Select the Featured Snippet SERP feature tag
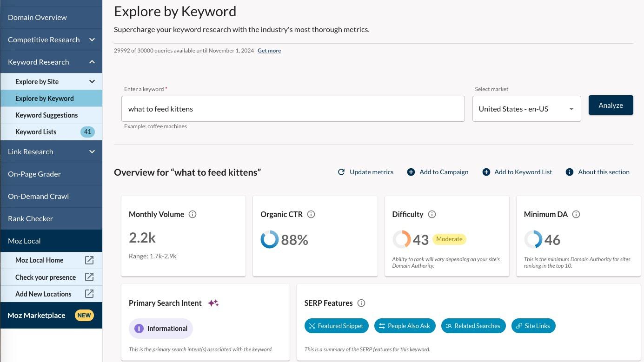The image size is (644, 362). 336,326
